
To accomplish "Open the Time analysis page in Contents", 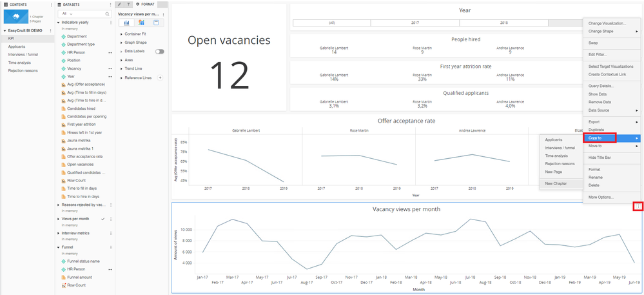I will tap(19, 63).
